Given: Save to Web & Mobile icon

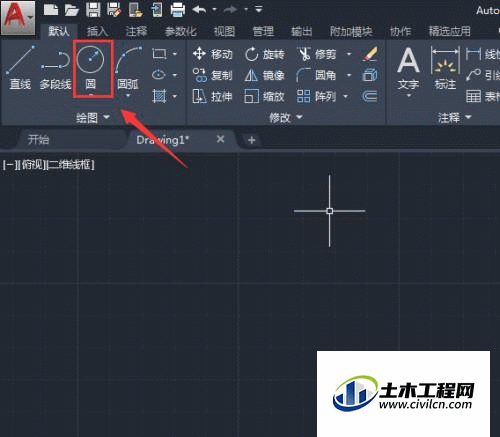Looking at the screenshot, I should 156,9.
